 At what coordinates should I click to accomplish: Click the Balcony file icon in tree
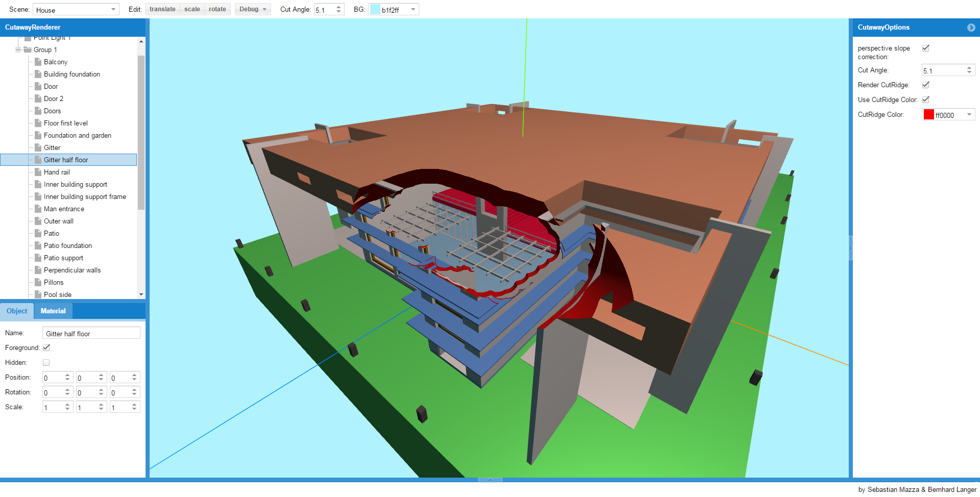click(38, 62)
